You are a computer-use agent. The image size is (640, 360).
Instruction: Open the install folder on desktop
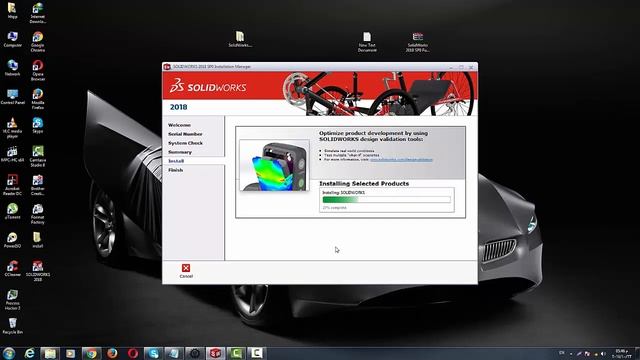(x=38, y=240)
